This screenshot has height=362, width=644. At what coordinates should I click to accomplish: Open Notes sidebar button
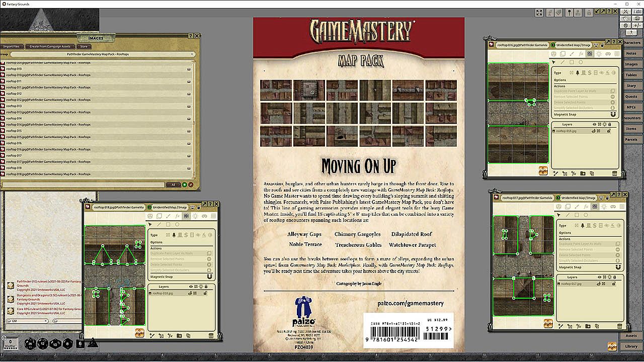click(631, 53)
